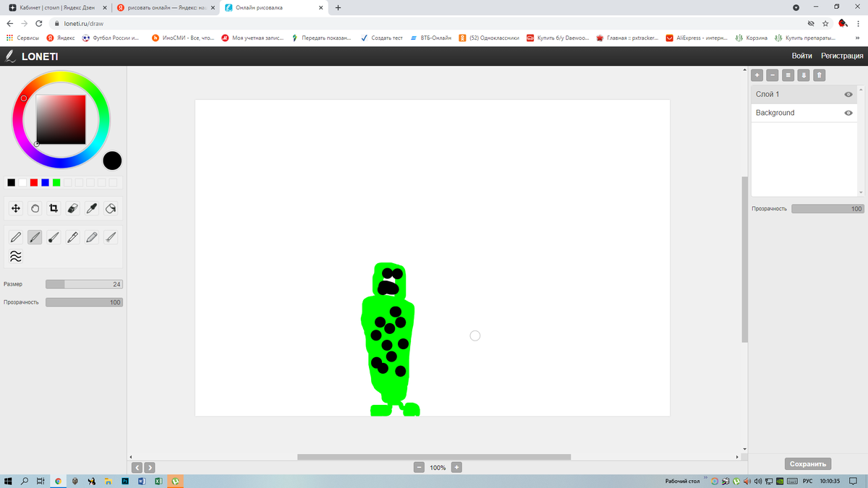This screenshot has height=488, width=868.
Task: Add a new layer with plus button
Action: (757, 75)
